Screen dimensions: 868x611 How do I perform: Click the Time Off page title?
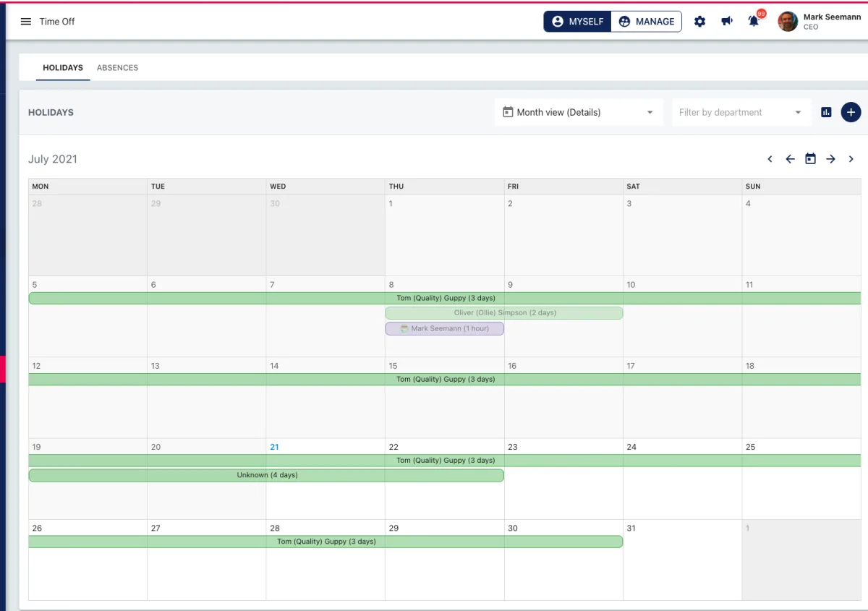[x=57, y=22]
